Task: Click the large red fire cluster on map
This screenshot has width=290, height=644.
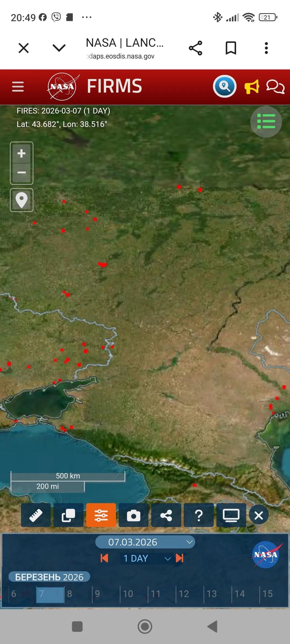Action: point(102,265)
